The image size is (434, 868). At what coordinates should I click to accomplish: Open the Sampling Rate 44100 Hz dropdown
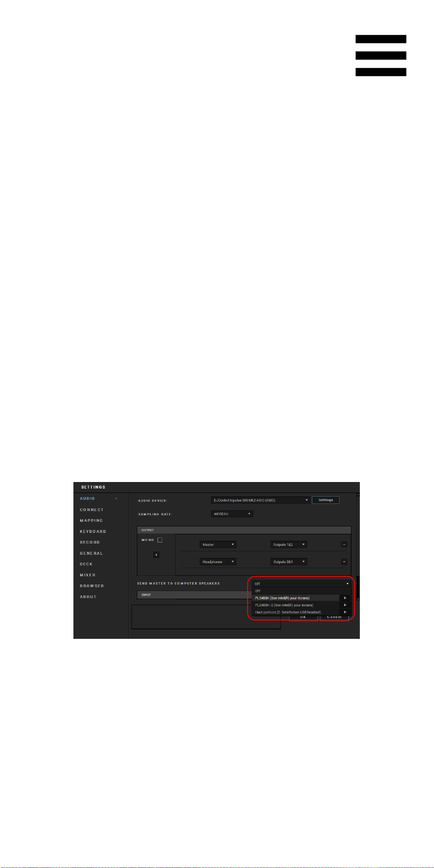click(232, 514)
